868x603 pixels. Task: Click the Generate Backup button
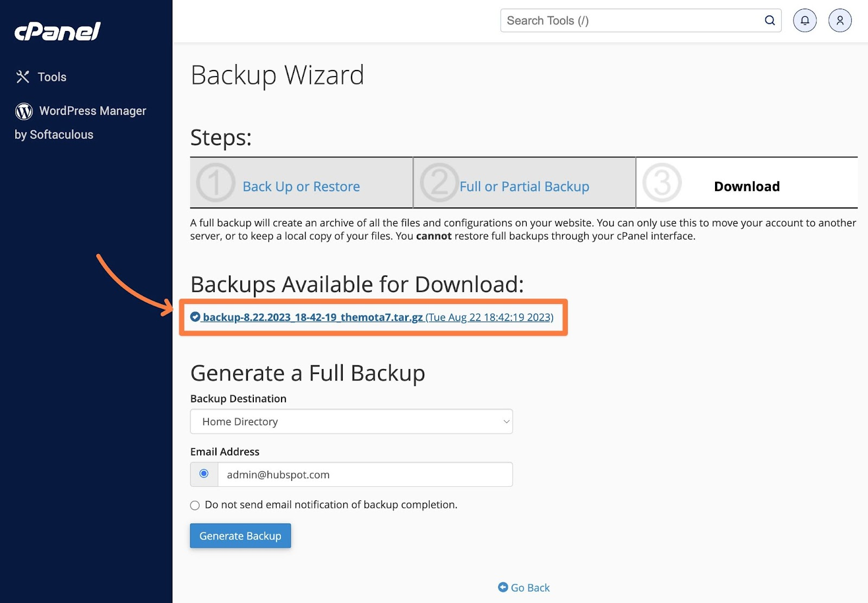coord(240,536)
